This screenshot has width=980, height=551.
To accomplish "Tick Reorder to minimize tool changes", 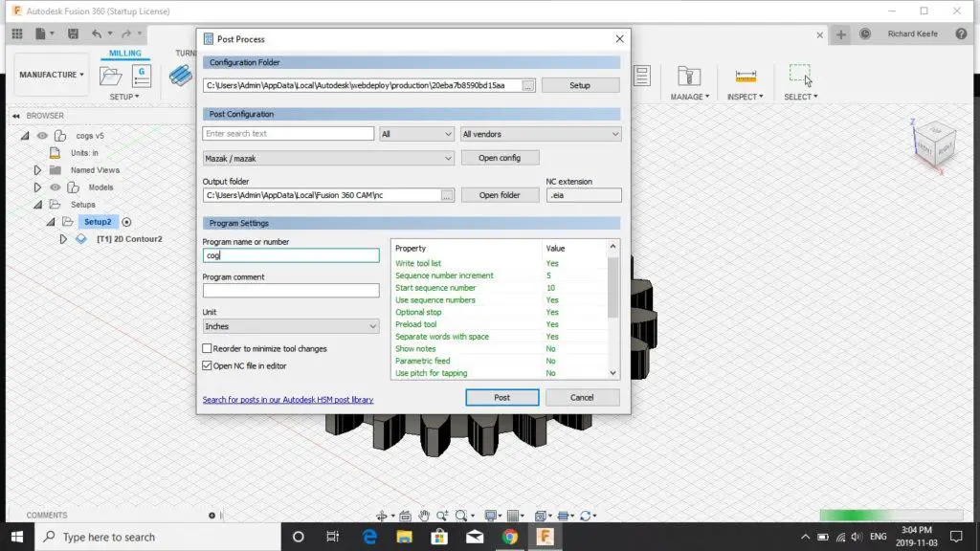I will tap(207, 348).
